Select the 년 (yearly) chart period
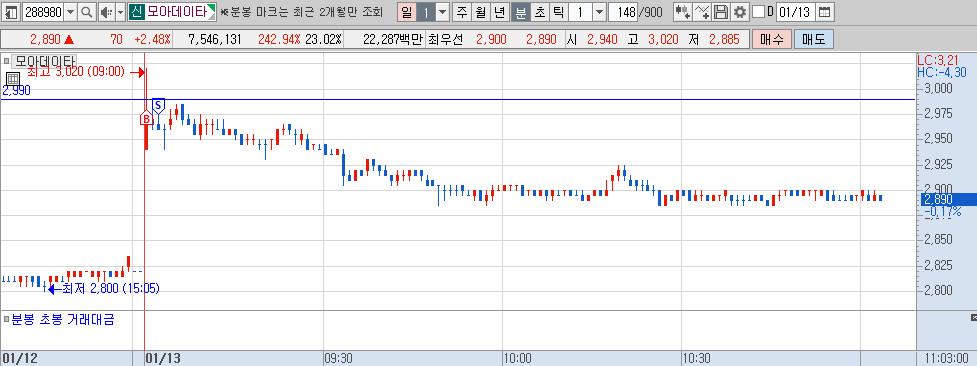977x366 pixels. 499,11
